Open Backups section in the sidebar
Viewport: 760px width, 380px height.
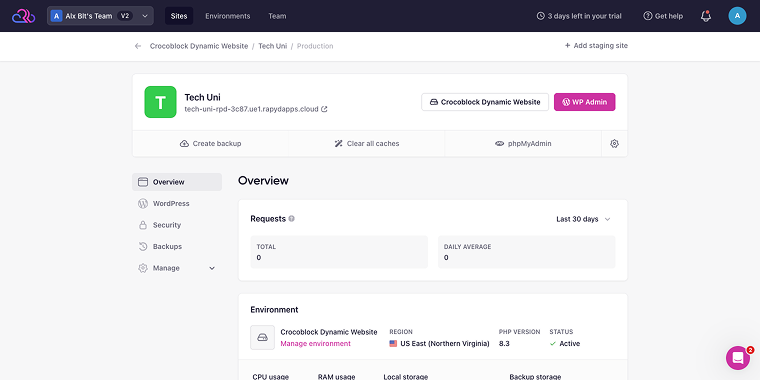pos(177,246)
